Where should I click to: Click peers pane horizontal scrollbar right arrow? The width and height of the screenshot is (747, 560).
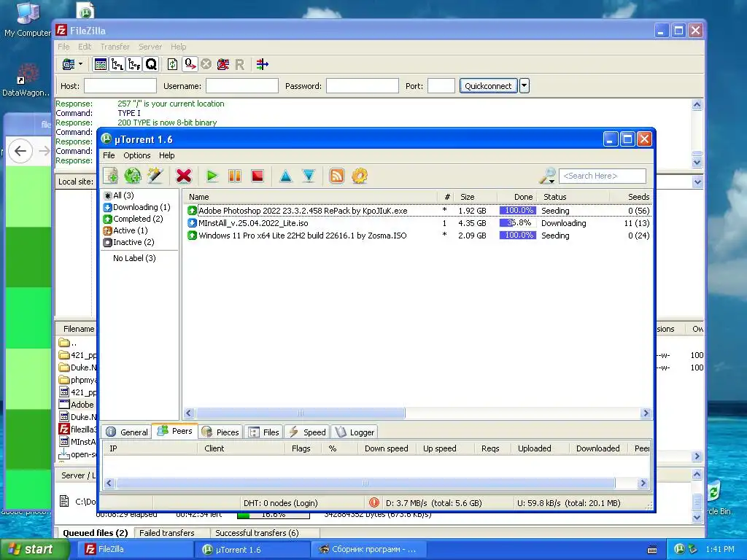(x=643, y=483)
